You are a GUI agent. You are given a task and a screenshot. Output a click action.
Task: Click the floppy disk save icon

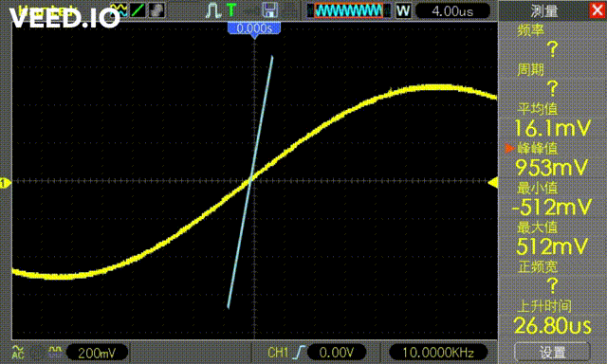269,10
